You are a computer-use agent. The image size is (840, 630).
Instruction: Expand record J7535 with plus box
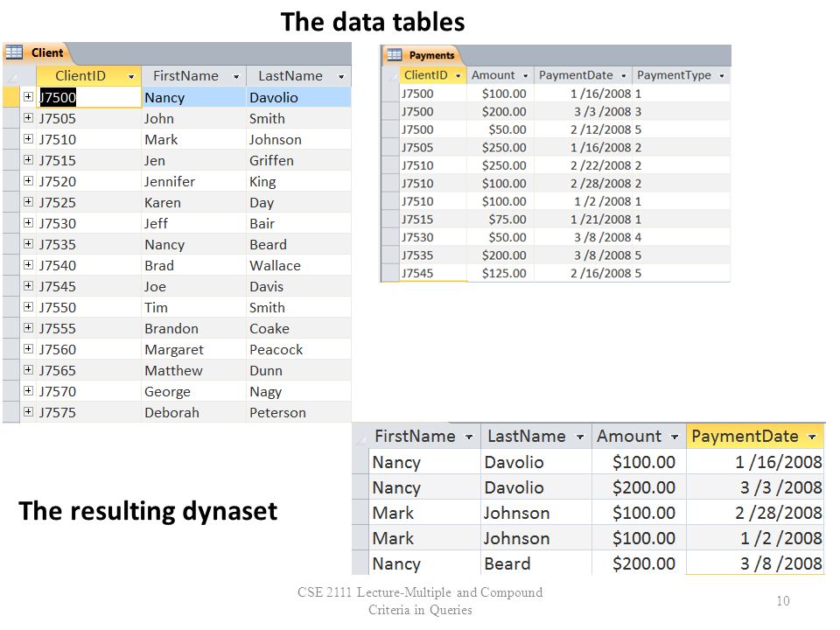click(x=28, y=244)
